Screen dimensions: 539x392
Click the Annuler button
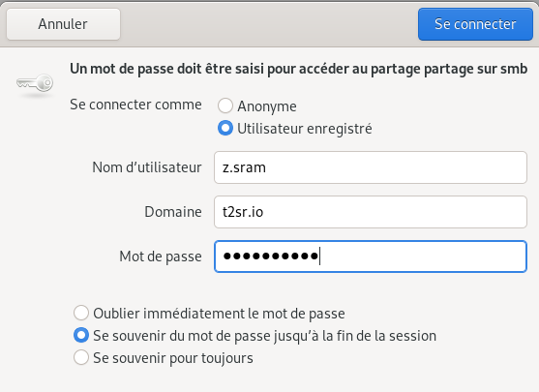63,24
